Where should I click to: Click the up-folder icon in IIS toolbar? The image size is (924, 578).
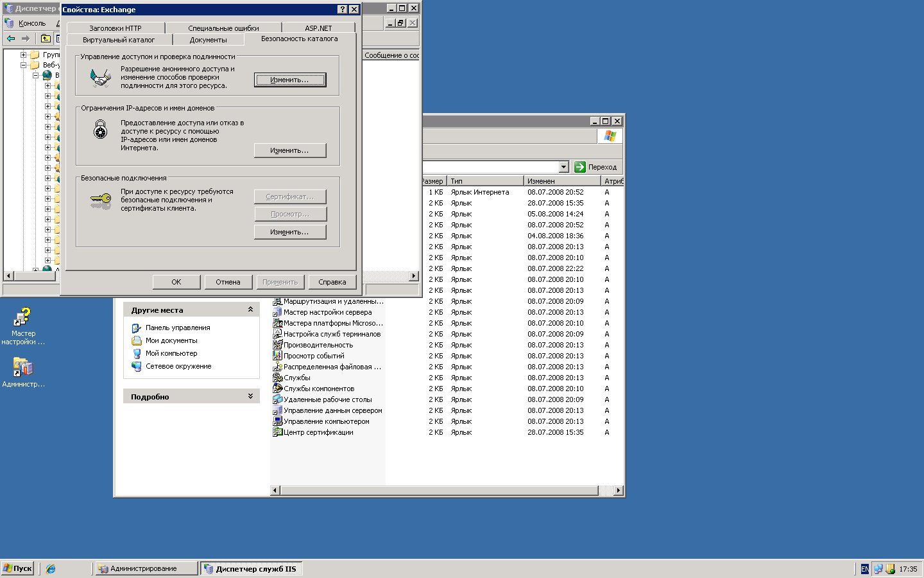[x=46, y=39]
